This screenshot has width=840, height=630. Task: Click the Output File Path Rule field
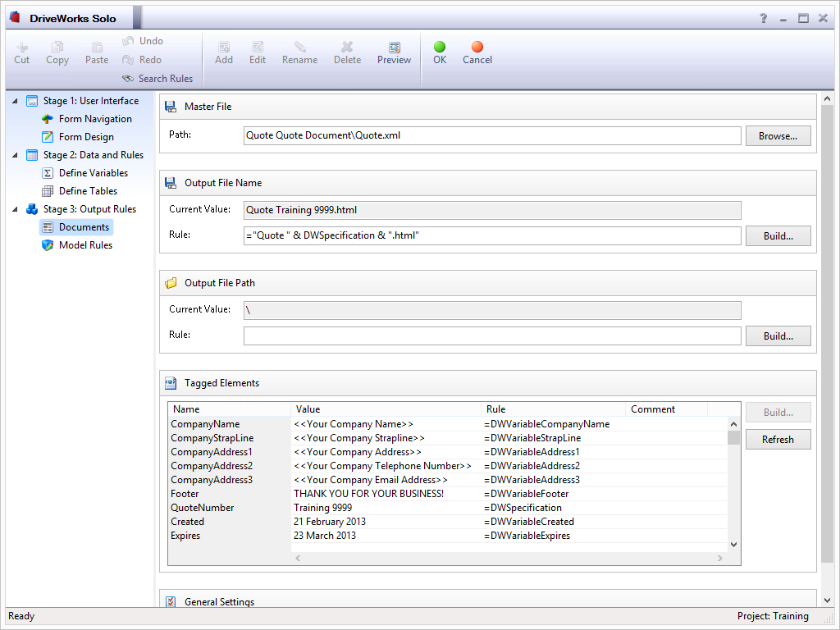(492, 336)
